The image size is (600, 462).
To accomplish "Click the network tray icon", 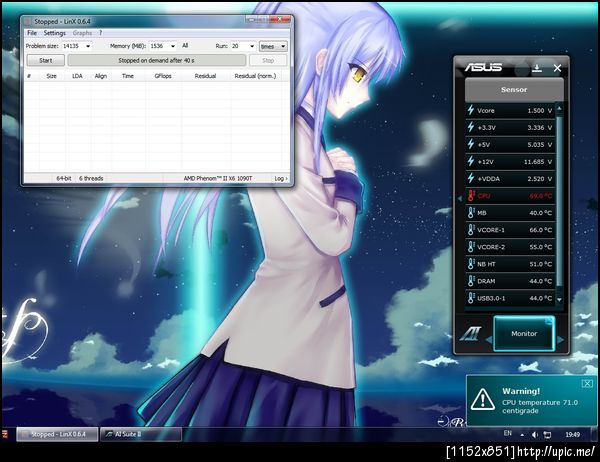I will click(x=548, y=434).
